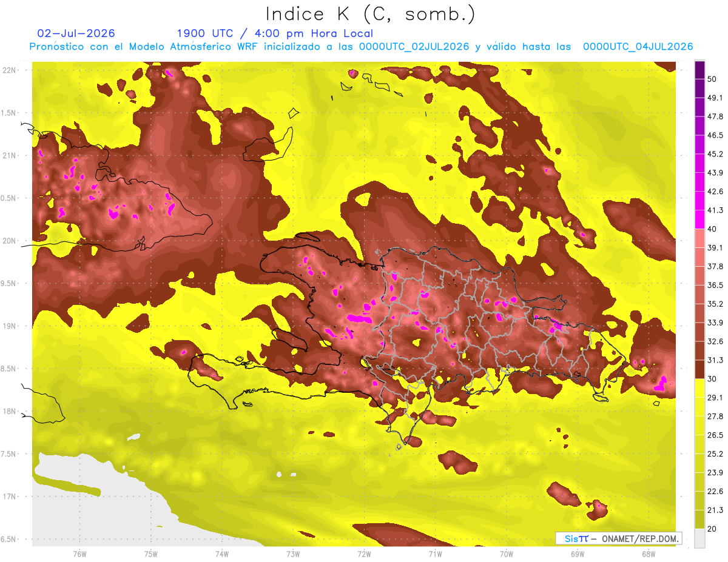This screenshot has height=562, width=728.
Task: Click the latitude axis label "21N"
Action: [10, 155]
